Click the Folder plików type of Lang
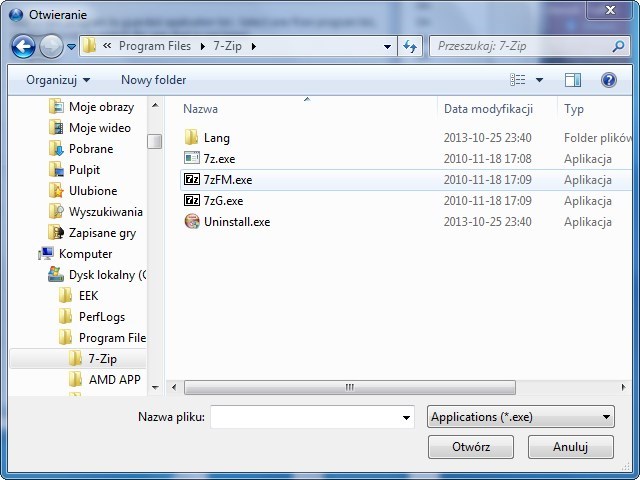 pyautogui.click(x=598, y=138)
